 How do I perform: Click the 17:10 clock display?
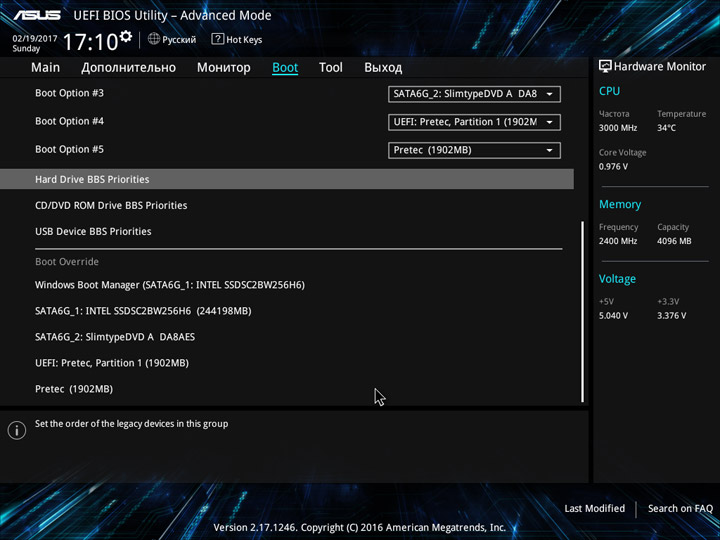click(x=90, y=42)
